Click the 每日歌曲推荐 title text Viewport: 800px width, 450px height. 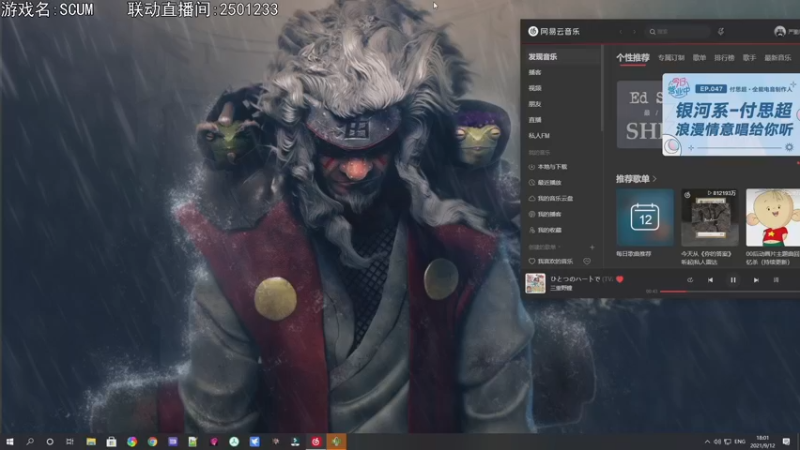pos(634,254)
